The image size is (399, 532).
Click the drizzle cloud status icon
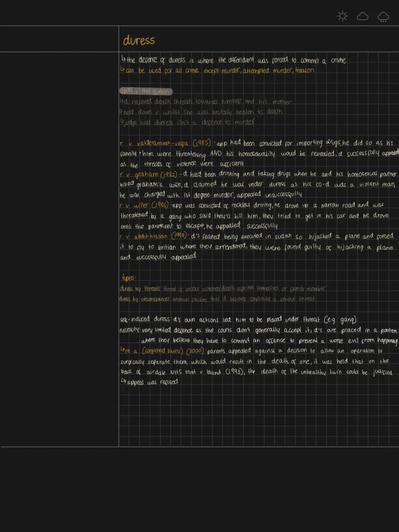tap(383, 16)
